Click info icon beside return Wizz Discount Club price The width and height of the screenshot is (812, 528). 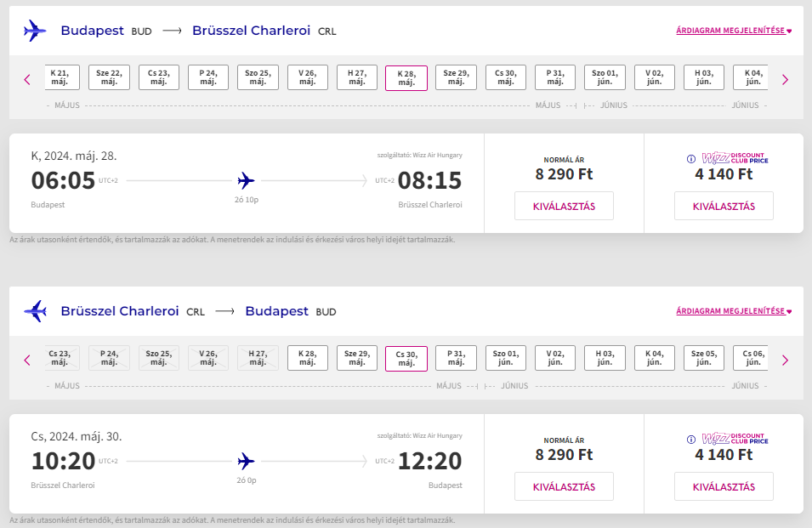click(x=690, y=440)
